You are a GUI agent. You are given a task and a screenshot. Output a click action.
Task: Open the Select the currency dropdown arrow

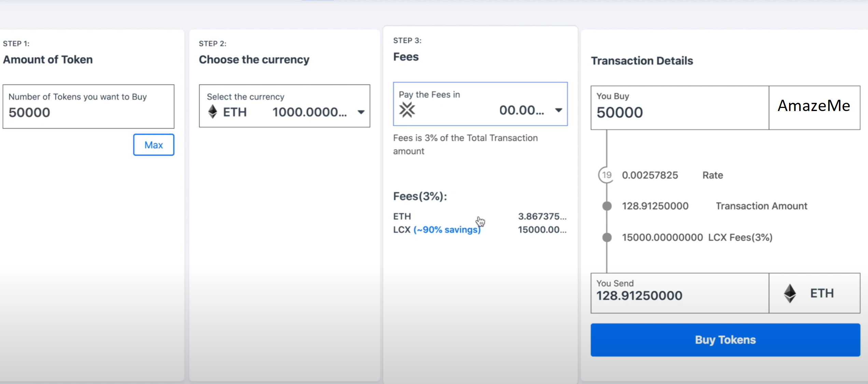(361, 112)
